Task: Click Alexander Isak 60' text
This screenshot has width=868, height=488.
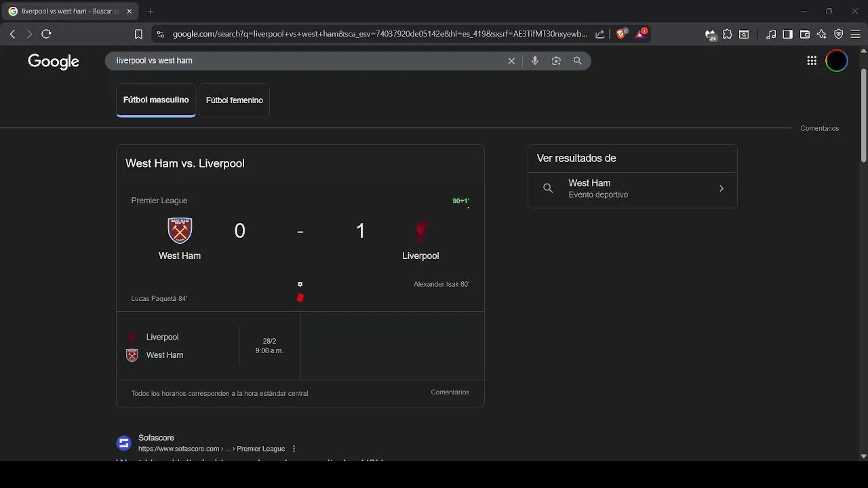Action: pyautogui.click(x=441, y=285)
